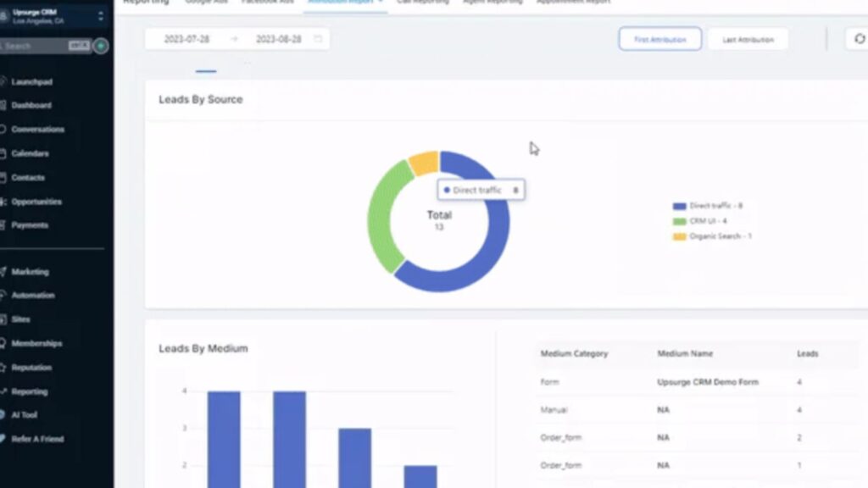Click the 'CRM UI - 4' legend label
Viewport: 868px width, 488px height.
[x=708, y=221]
